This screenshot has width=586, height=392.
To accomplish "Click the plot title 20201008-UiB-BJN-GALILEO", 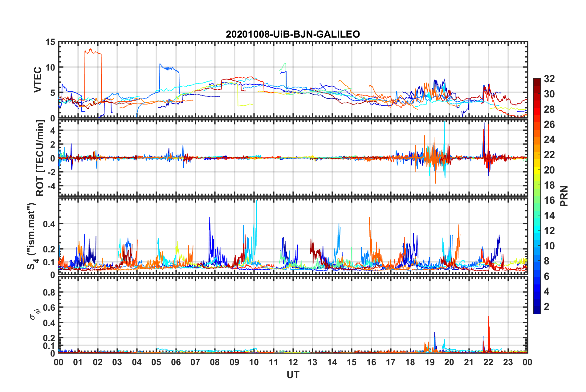I will pyautogui.click(x=293, y=34).
